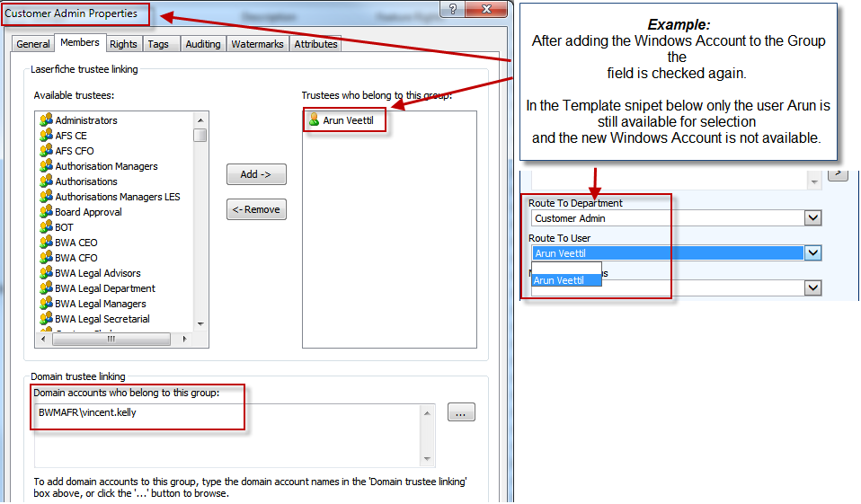This screenshot has height=504, width=861.
Task: Click the scroll down arrow above Route To Department
Action: point(814,181)
